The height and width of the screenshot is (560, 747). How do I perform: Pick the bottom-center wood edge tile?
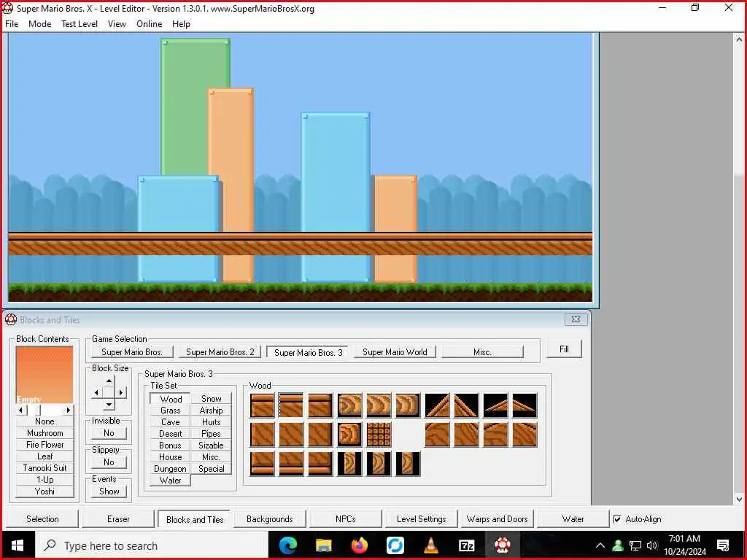pyautogui.click(x=291, y=464)
